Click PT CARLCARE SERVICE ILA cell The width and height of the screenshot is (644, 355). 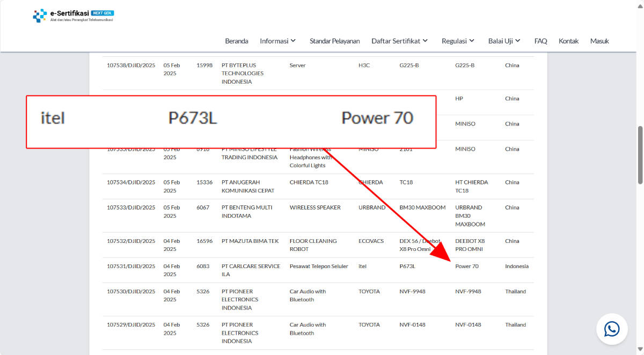tap(251, 270)
